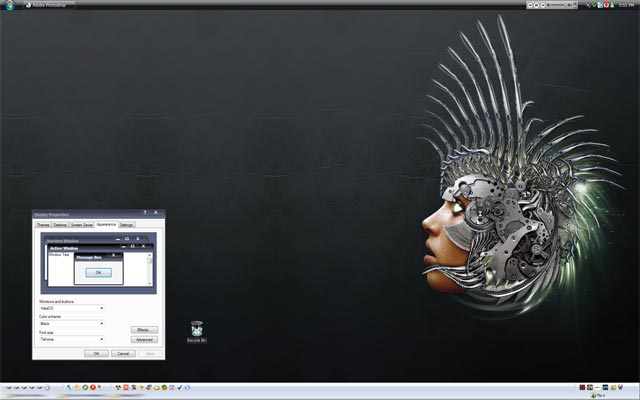Click the round clock icon in bottom dock
This screenshot has width=640, height=400.
pos(47,388)
